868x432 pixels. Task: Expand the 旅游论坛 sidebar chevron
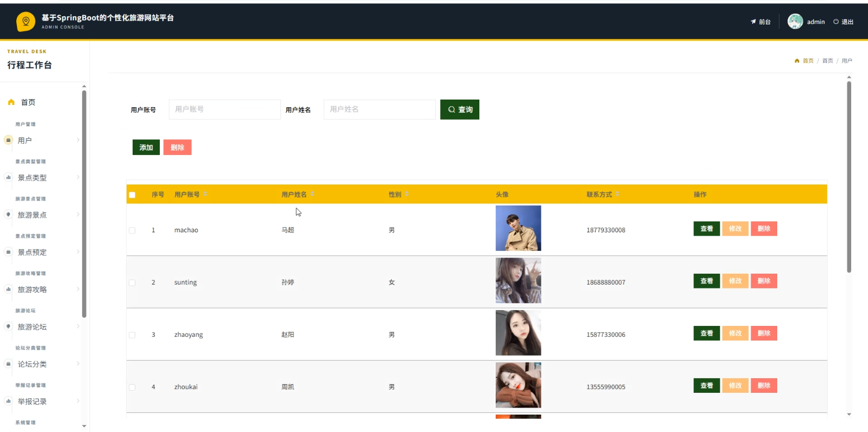tap(78, 326)
